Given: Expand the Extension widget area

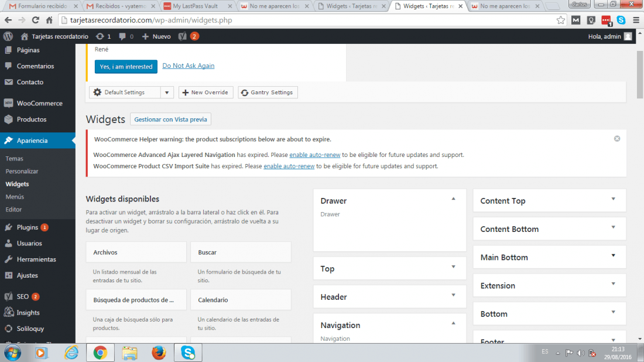Looking at the screenshot, I should (613, 284).
